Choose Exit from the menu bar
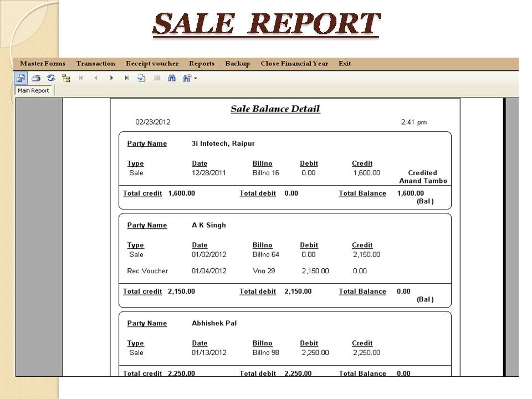Viewport: 532px width, 399px height. pos(345,63)
